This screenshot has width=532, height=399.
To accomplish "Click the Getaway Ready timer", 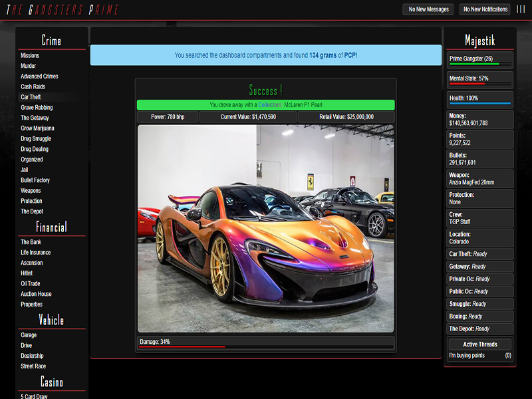I will point(479,267).
